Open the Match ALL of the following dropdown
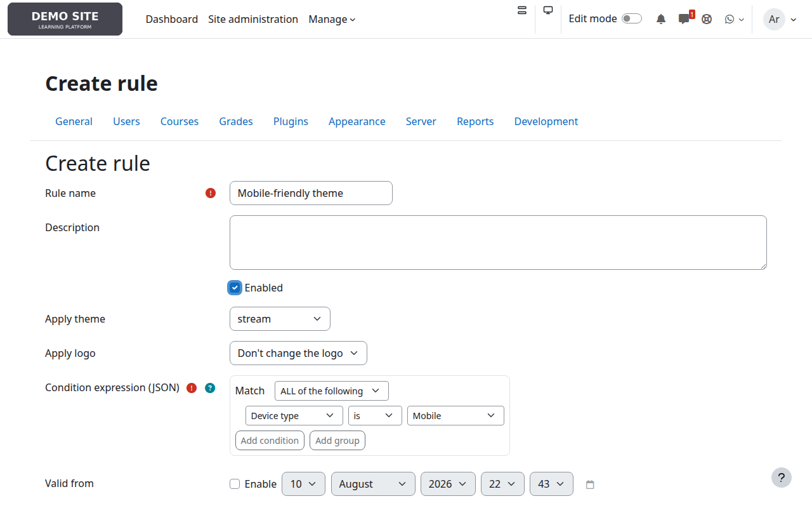 click(331, 391)
